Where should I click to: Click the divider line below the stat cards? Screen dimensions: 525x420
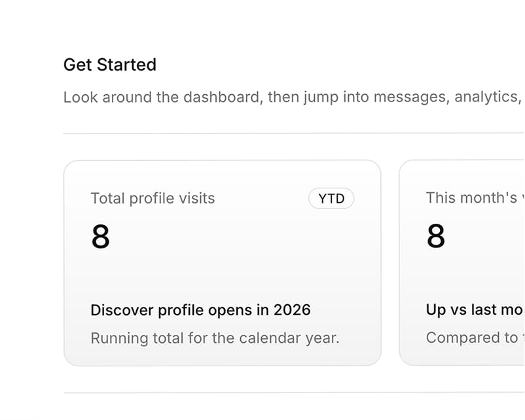pos(293,393)
